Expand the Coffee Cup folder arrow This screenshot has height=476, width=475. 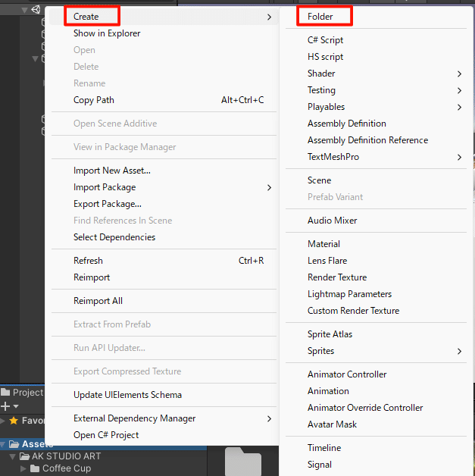click(x=23, y=468)
